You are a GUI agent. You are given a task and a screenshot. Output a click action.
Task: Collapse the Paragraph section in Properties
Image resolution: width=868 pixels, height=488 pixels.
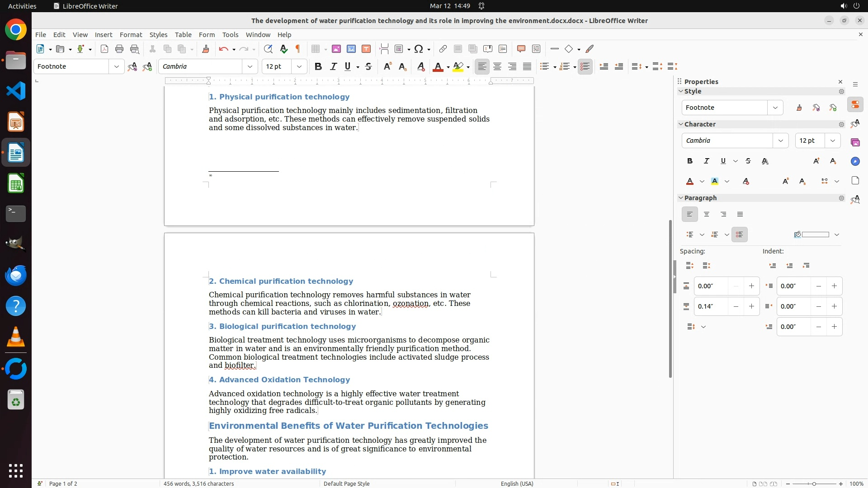pos(681,198)
